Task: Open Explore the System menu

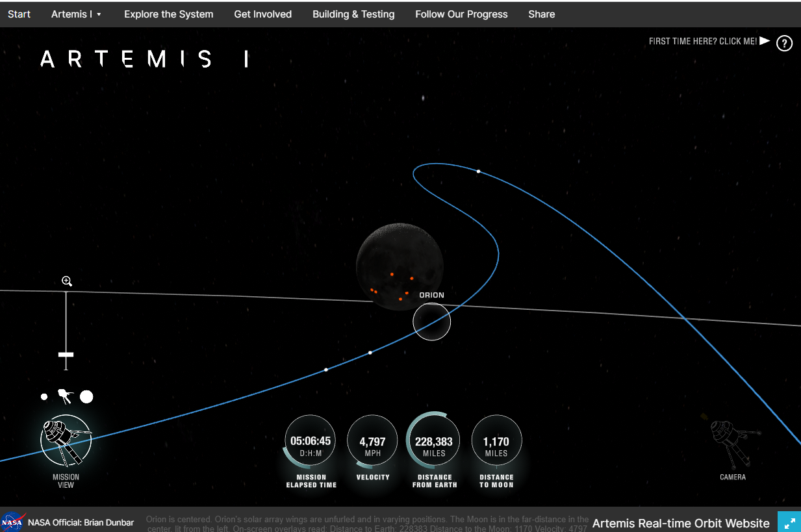Action: (169, 14)
